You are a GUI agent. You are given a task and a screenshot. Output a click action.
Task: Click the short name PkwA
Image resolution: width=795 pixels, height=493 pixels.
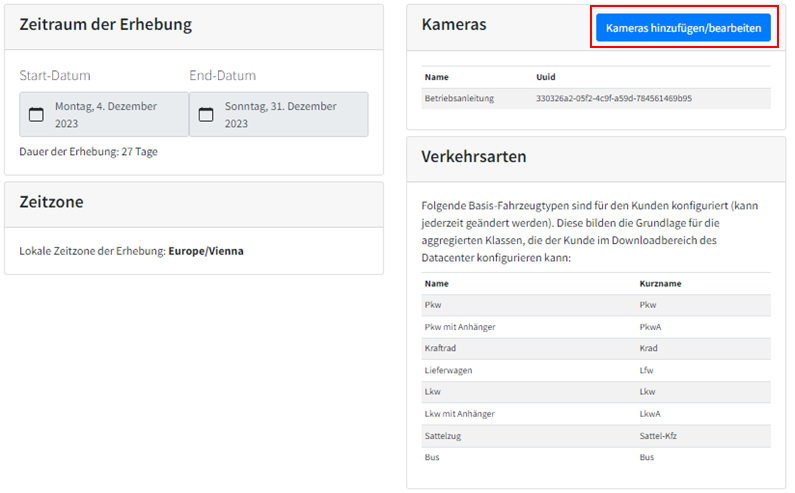click(x=650, y=327)
